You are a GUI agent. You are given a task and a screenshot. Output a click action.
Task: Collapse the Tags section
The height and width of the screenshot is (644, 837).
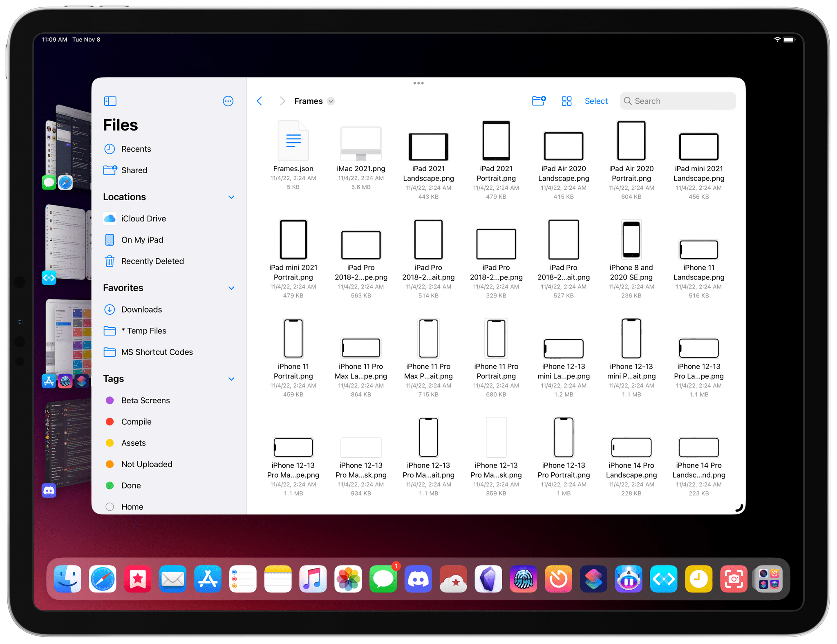[x=231, y=379]
